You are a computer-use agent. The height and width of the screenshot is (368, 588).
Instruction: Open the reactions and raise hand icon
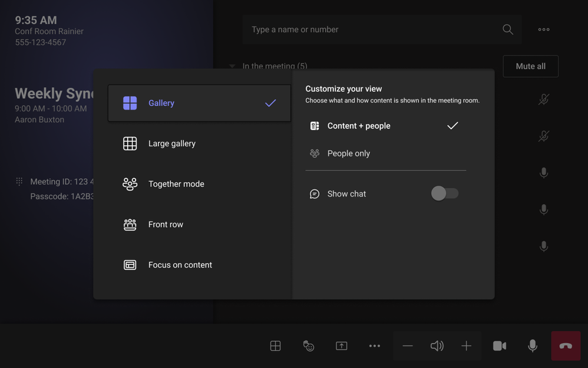[x=308, y=346]
